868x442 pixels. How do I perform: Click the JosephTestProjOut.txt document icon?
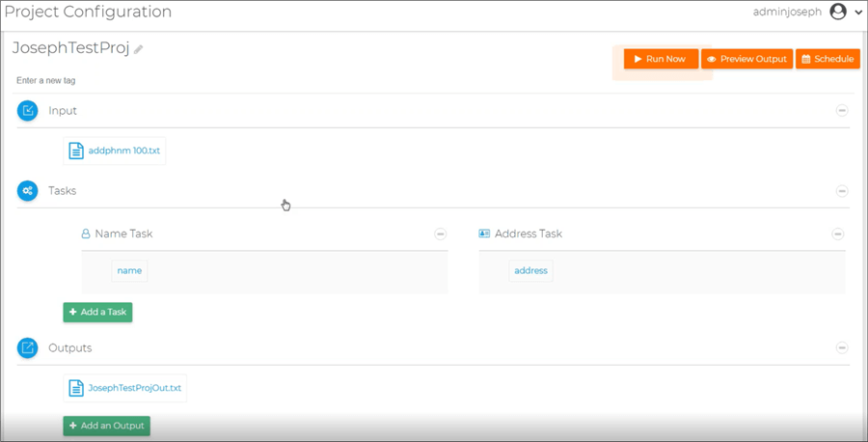coord(76,388)
